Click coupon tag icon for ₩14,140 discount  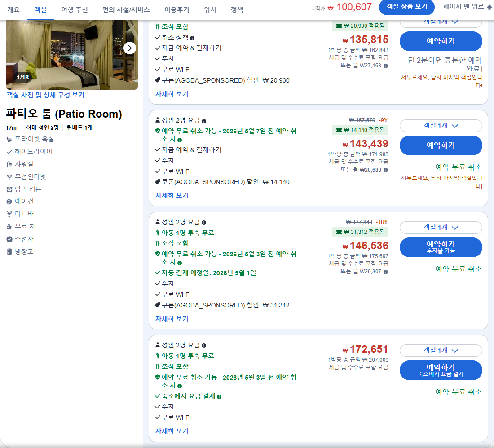coord(158,182)
